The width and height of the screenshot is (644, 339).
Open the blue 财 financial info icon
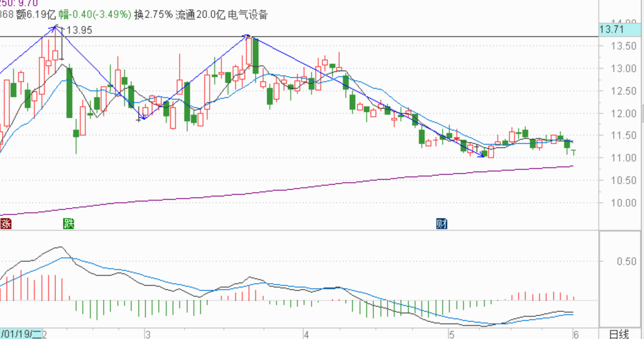pos(442,224)
